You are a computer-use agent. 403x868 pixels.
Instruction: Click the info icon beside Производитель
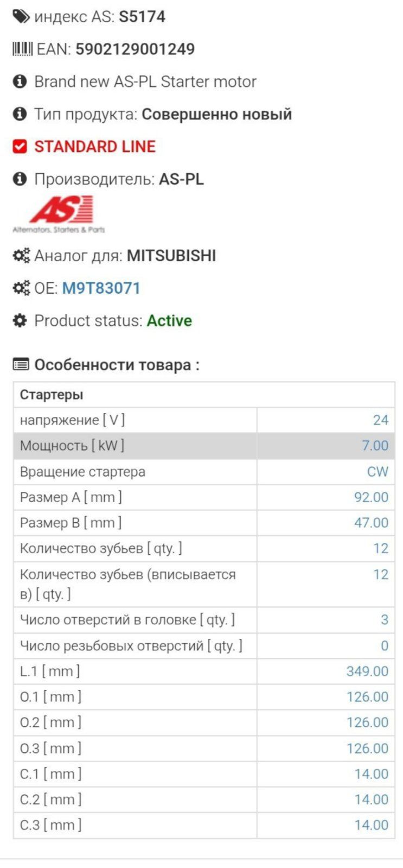pos(20,179)
